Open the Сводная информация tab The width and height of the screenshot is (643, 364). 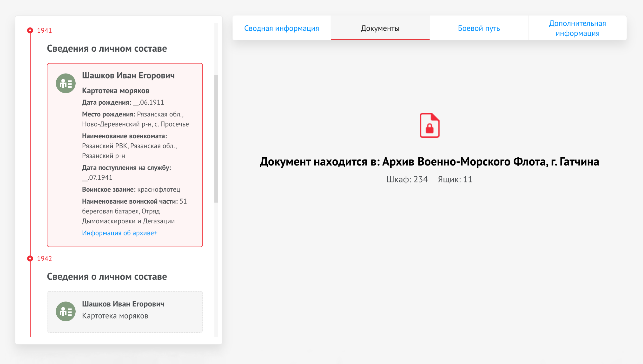(281, 28)
